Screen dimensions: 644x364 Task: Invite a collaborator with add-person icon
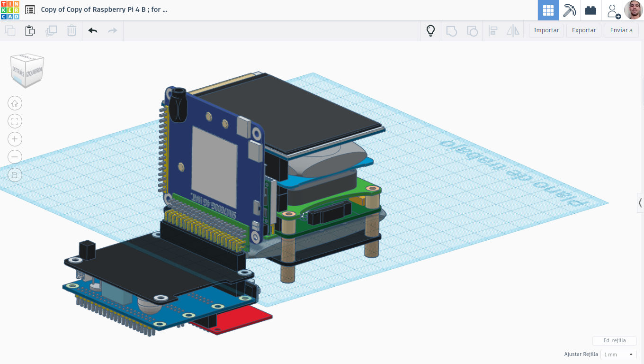pyautogui.click(x=613, y=10)
